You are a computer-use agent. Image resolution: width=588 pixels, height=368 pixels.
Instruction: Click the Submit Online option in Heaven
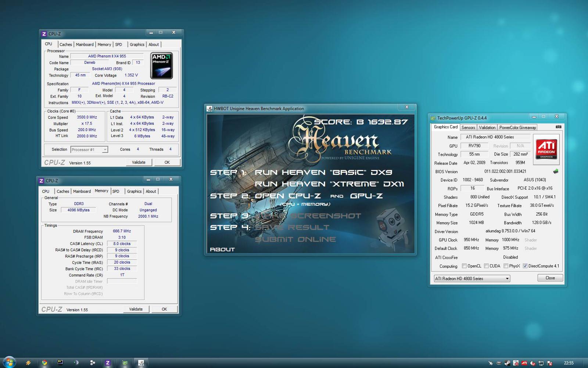(295, 239)
